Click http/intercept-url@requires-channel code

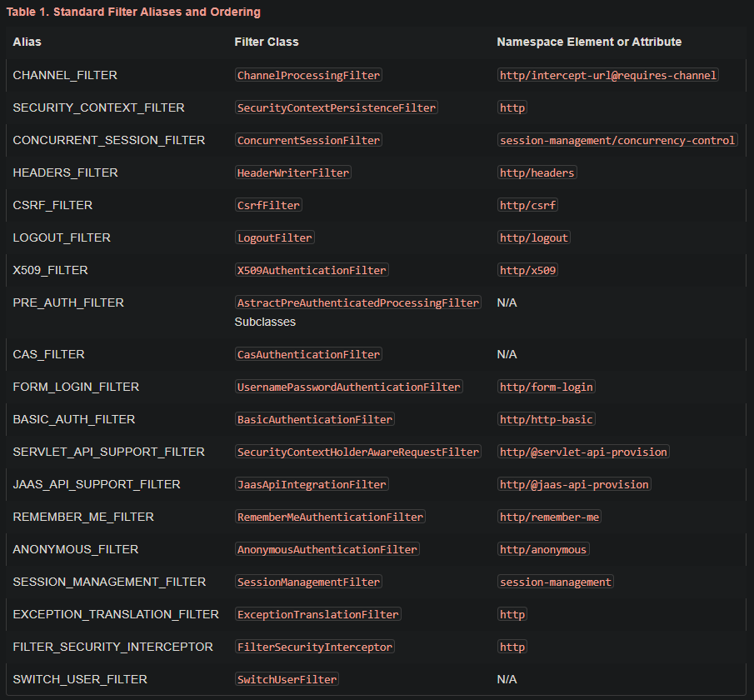point(608,75)
